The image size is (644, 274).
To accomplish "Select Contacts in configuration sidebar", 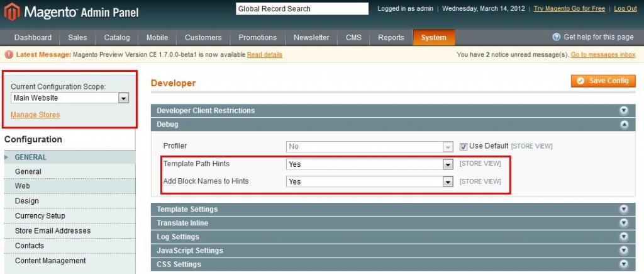I will tap(69, 246).
